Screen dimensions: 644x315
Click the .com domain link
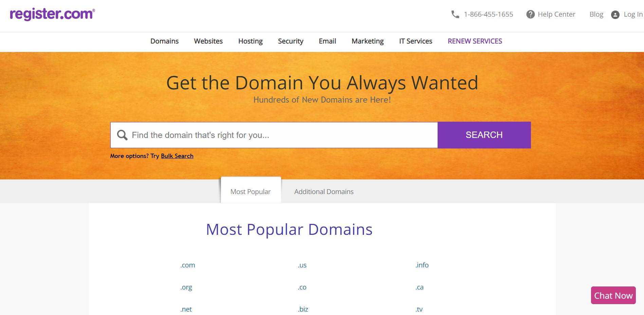tap(187, 265)
